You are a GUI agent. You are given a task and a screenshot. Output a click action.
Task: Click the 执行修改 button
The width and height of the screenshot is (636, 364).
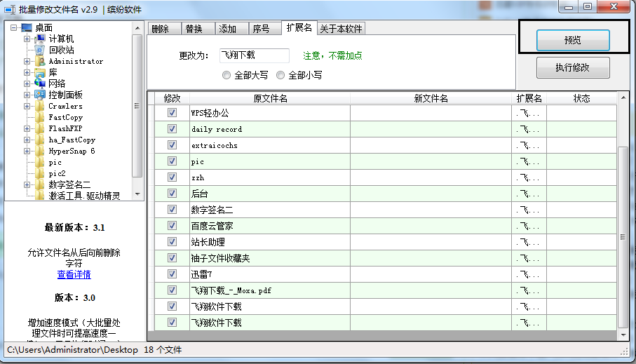click(x=573, y=67)
